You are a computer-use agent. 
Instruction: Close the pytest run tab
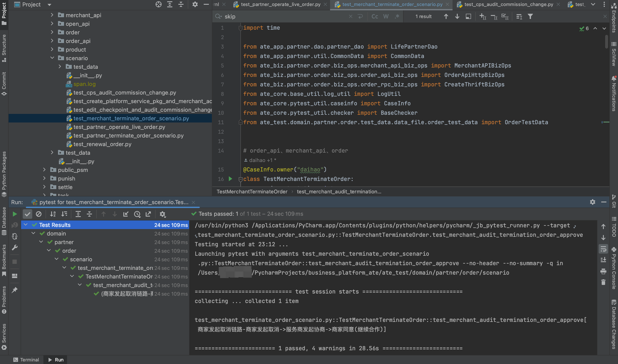click(x=193, y=202)
